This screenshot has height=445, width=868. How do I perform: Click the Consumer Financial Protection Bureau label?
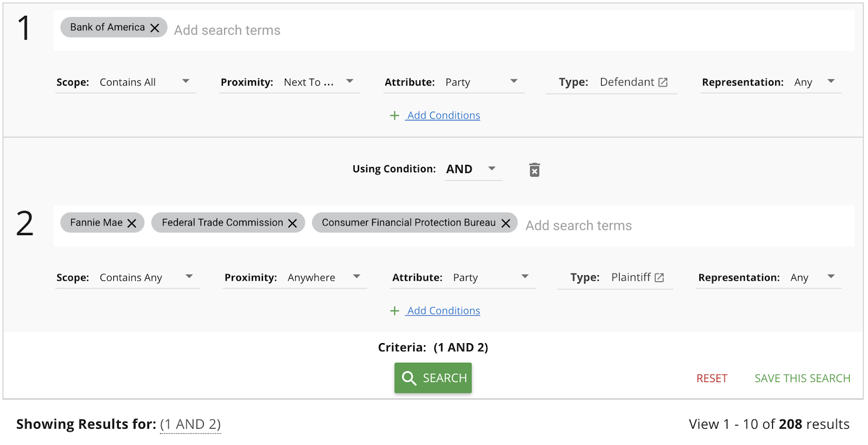point(409,223)
